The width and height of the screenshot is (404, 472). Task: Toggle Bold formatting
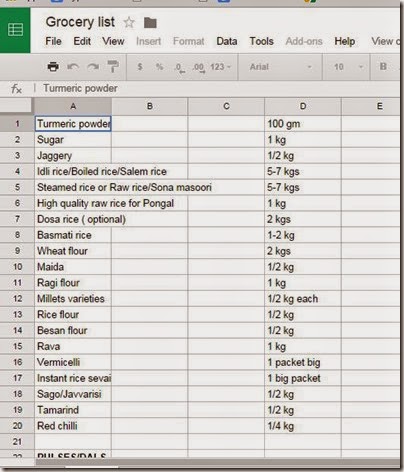click(x=383, y=66)
